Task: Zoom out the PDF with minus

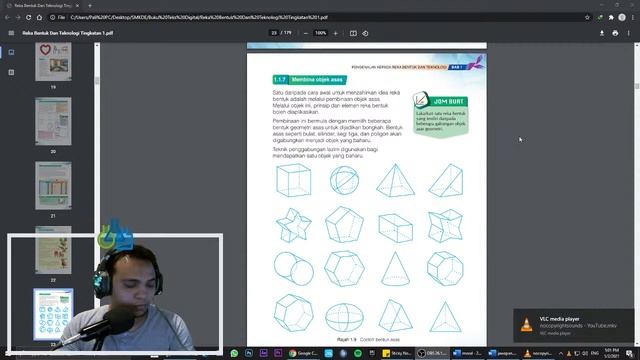Action: (x=306, y=33)
